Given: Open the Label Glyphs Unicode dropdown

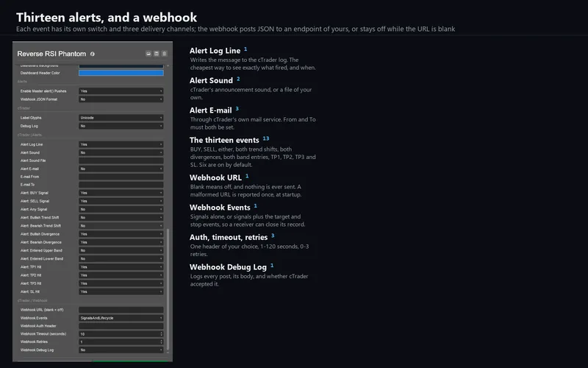Looking at the screenshot, I should pos(121,118).
